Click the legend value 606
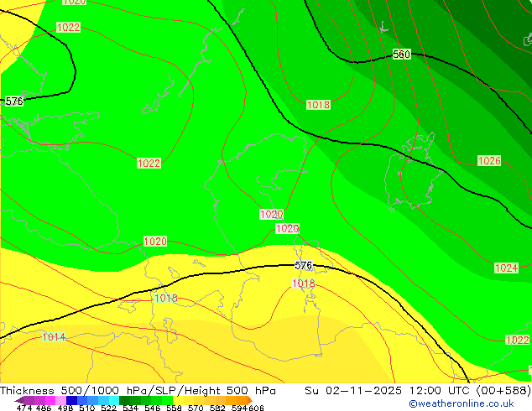 [x=256, y=408]
